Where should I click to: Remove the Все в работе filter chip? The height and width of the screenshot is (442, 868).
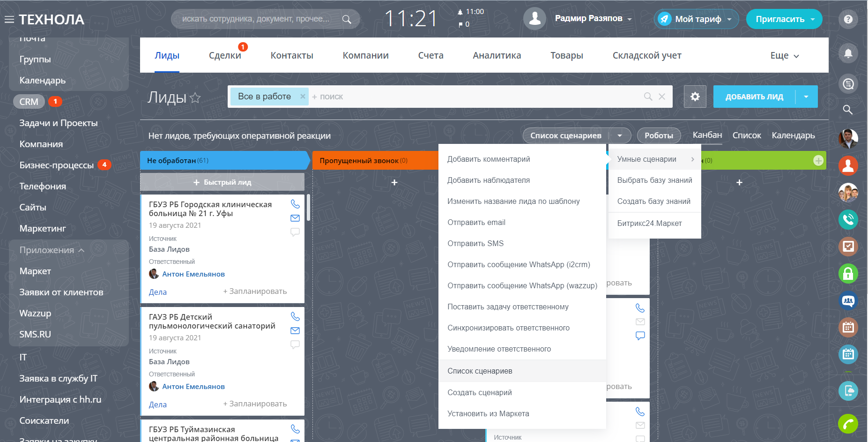click(303, 97)
